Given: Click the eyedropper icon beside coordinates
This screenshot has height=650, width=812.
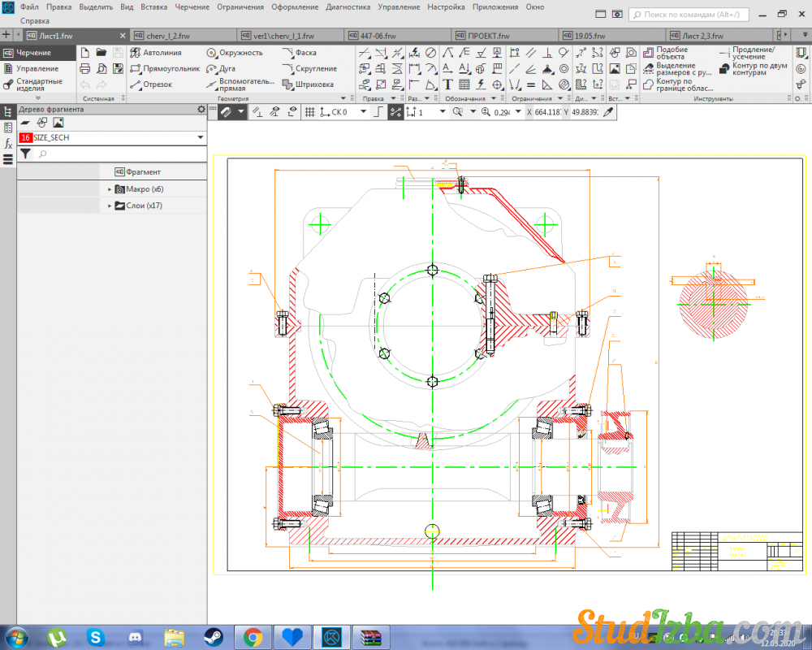Looking at the screenshot, I should [x=607, y=112].
